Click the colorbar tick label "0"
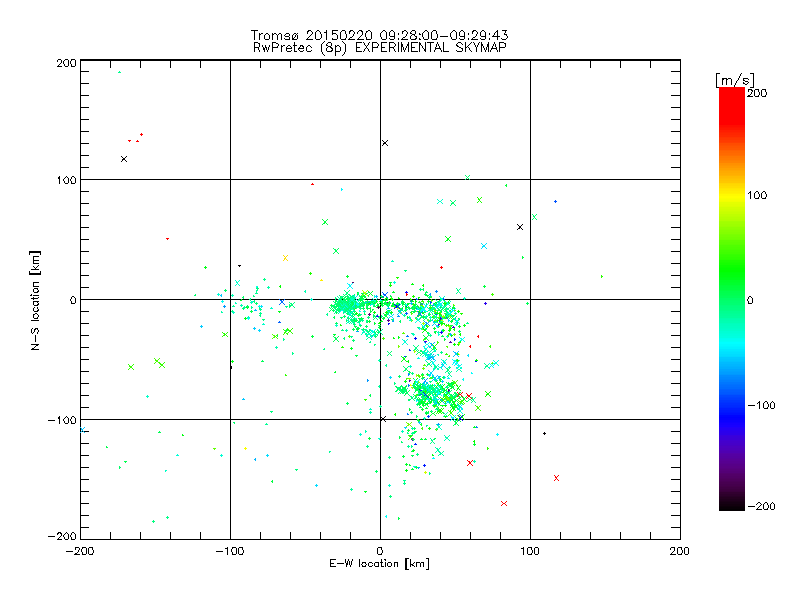This screenshot has height=600, width=800. tap(750, 300)
